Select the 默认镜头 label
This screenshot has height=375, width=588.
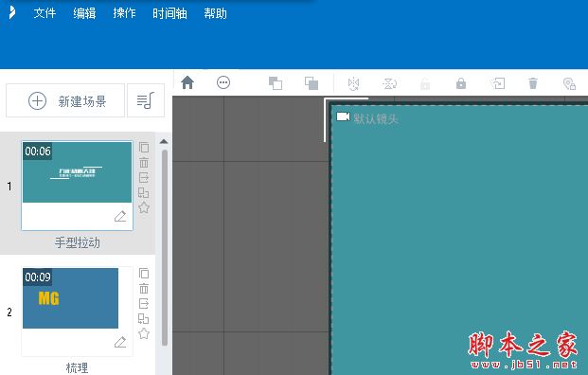coord(375,119)
